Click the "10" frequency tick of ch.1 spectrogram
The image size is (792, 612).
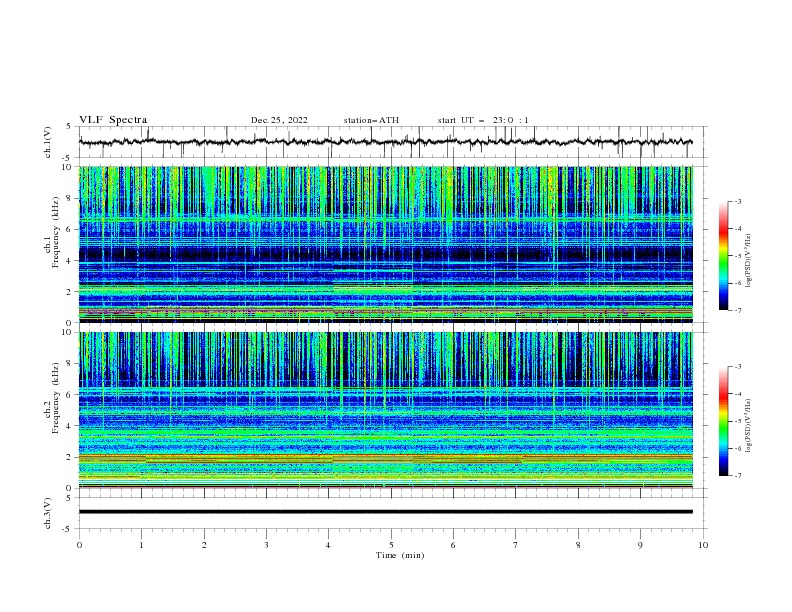coord(68,167)
